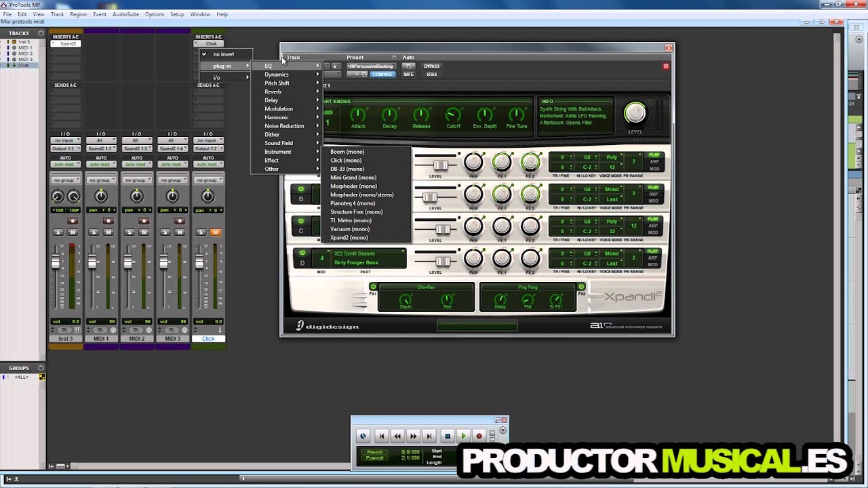Click the MIDI 1 pan knob
Viewport: 868px width, 488px height.
(x=101, y=197)
